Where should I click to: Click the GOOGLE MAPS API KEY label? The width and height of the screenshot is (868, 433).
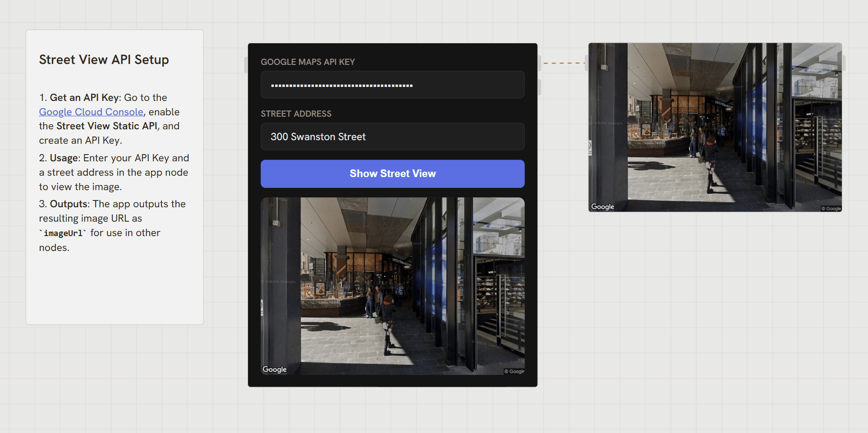(308, 62)
